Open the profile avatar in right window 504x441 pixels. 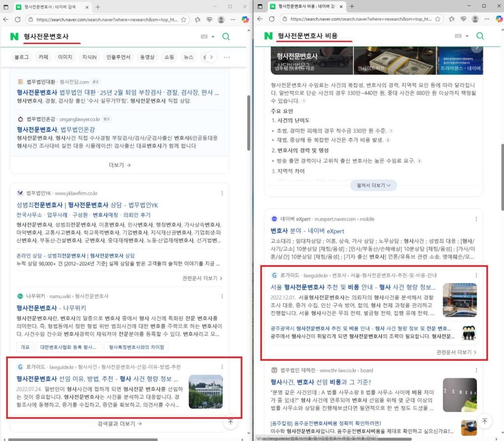pos(475,19)
